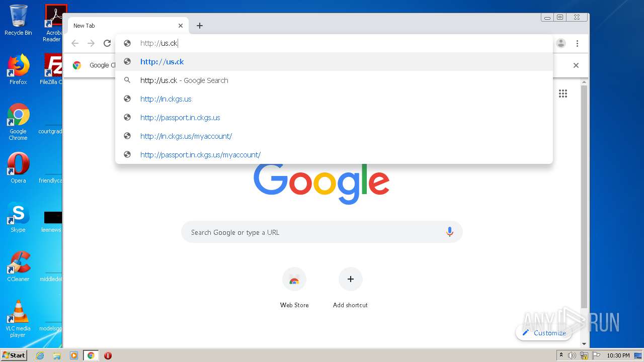Open the Acrobat Reader desktop shortcut

tap(54, 23)
